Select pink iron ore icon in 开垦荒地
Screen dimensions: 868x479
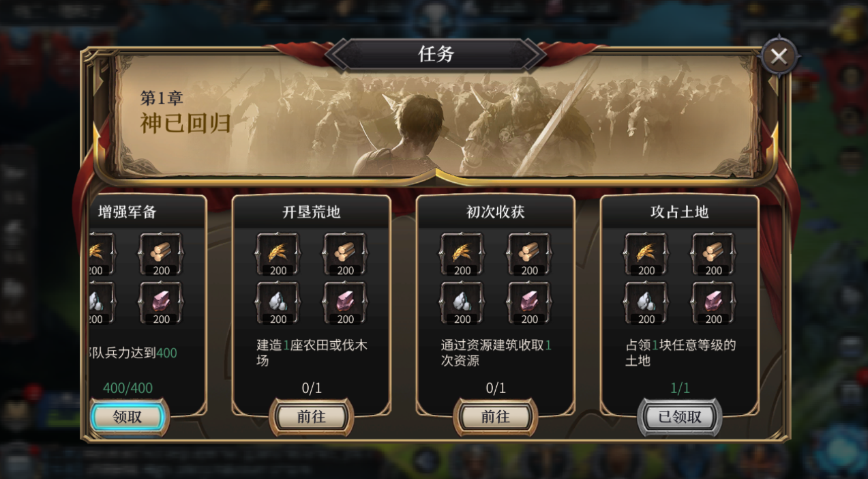click(x=345, y=303)
